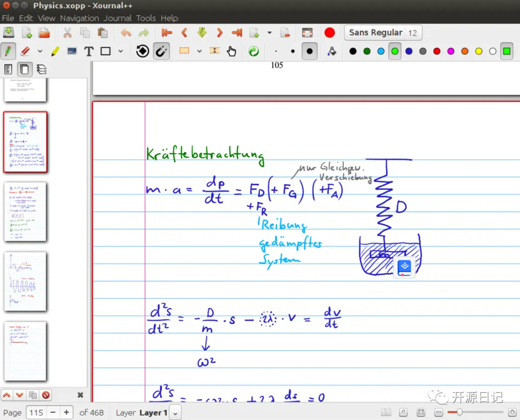This screenshot has width=520, height=420.
Task: Expand new page options dropdown
Action: point(270,33)
